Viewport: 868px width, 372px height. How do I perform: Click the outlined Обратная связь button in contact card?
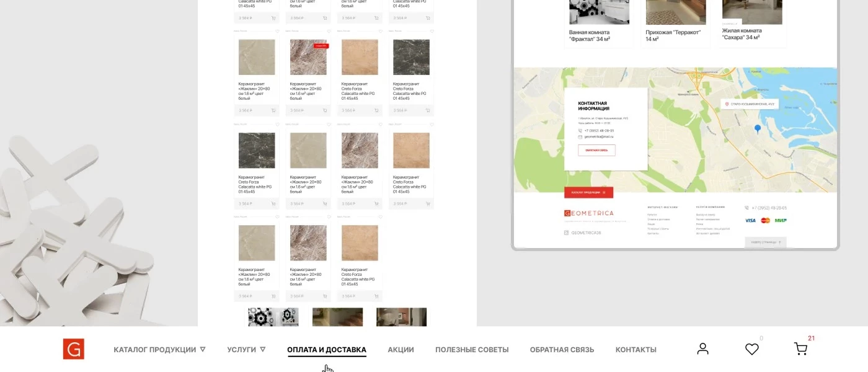pos(596,150)
